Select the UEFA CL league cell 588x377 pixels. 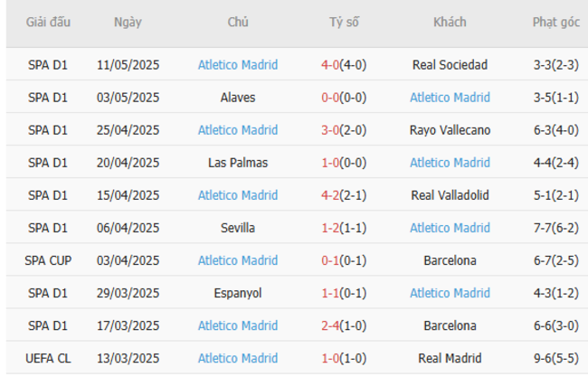[x=48, y=358]
